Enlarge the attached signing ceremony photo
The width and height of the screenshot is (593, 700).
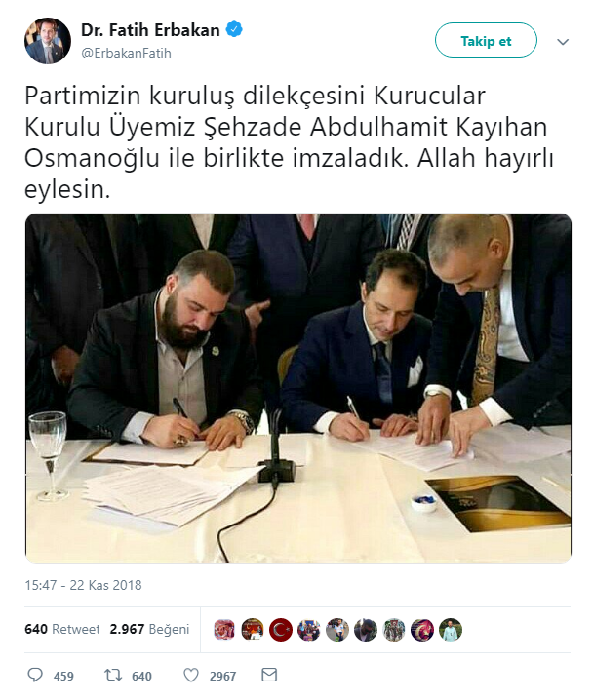point(298,388)
